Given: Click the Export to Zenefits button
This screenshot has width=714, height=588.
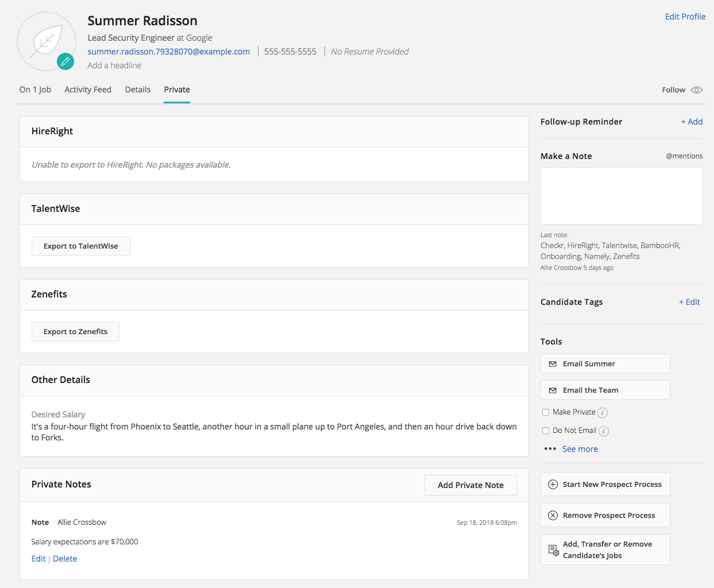Looking at the screenshot, I should point(75,332).
